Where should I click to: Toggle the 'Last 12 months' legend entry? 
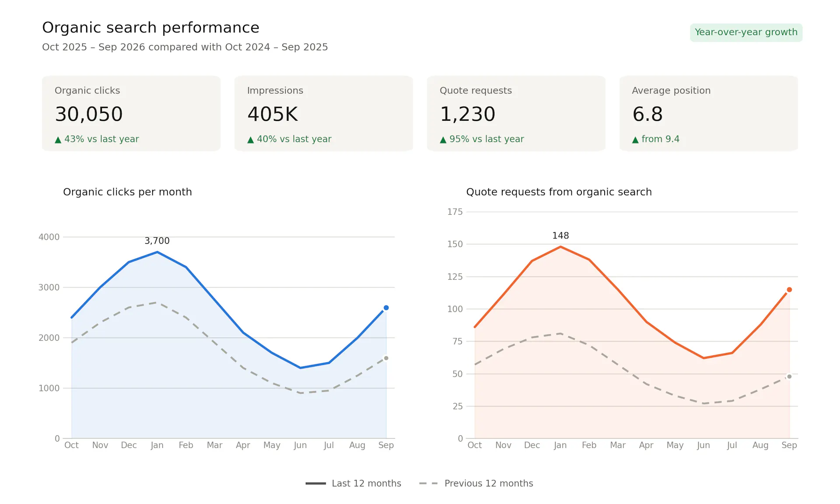click(x=353, y=483)
